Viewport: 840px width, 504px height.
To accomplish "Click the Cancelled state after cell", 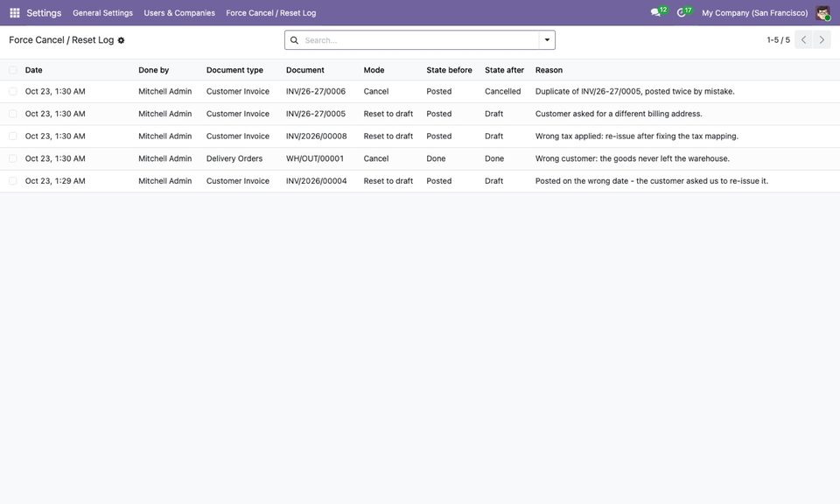I will [503, 92].
